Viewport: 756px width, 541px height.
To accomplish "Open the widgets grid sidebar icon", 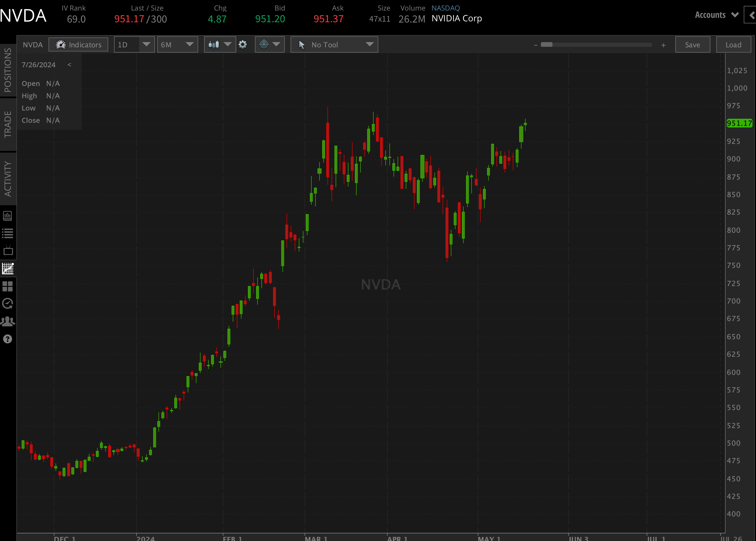I will pyautogui.click(x=8, y=286).
